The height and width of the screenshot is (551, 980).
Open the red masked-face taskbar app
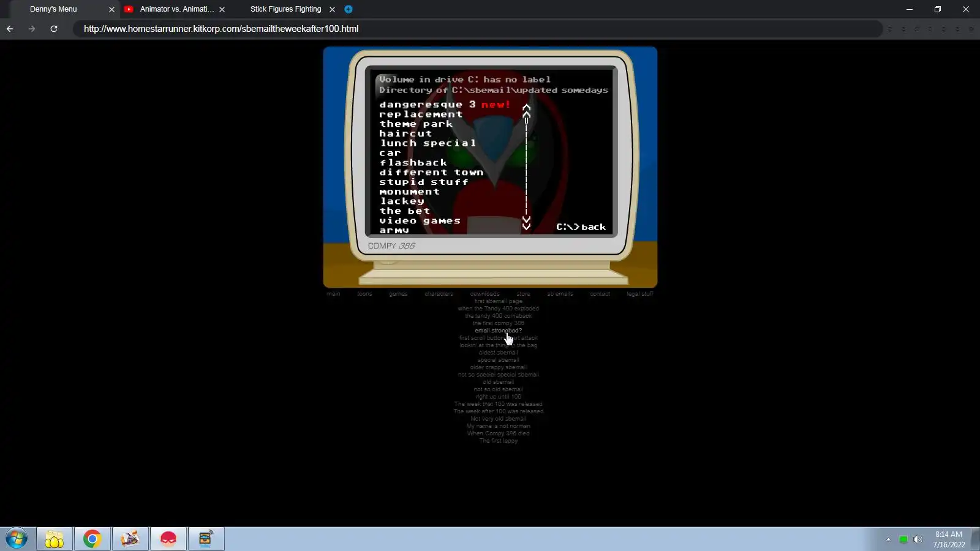(168, 539)
